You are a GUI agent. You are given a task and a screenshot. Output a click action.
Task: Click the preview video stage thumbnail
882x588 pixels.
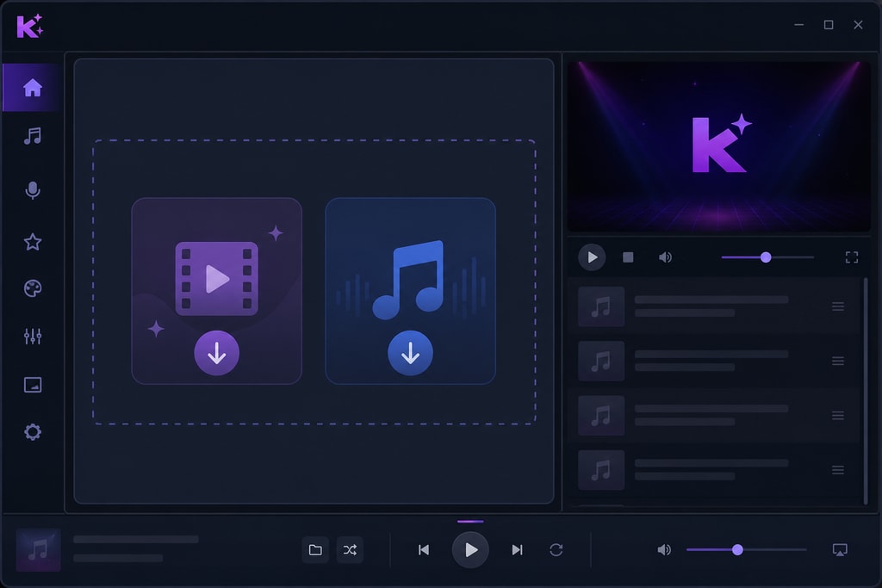pos(719,146)
